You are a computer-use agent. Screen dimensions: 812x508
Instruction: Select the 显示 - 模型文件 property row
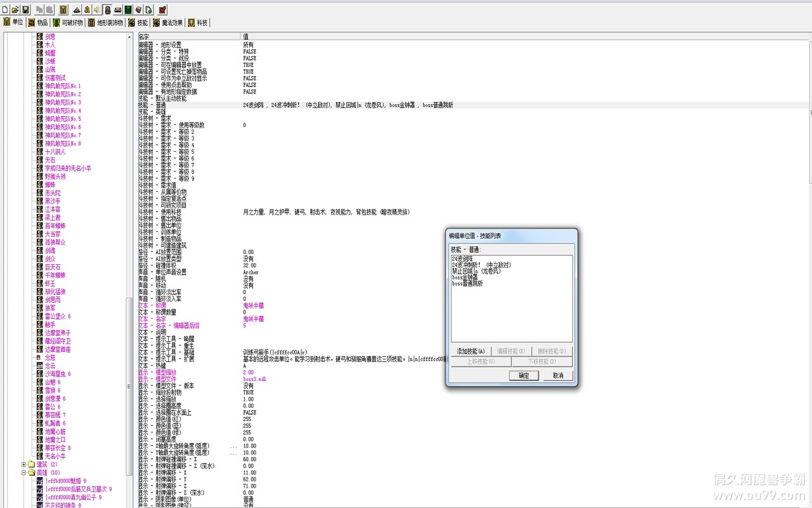(x=474, y=379)
